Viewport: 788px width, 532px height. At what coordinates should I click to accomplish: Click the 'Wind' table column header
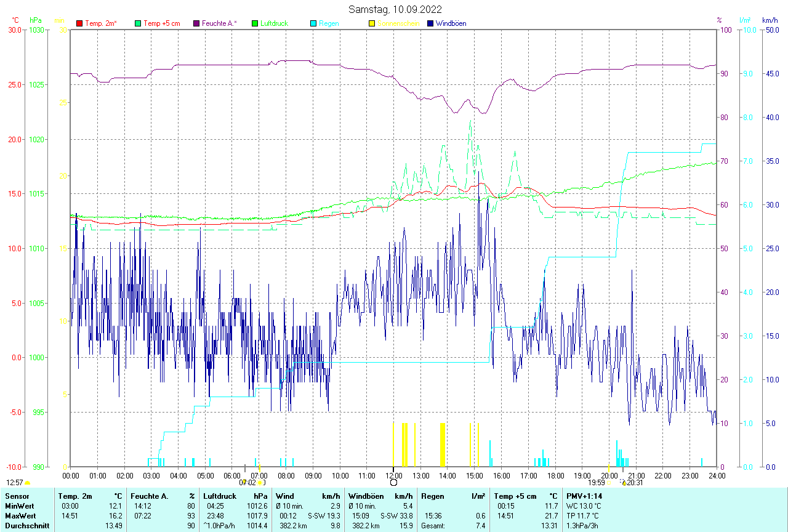tap(284, 496)
